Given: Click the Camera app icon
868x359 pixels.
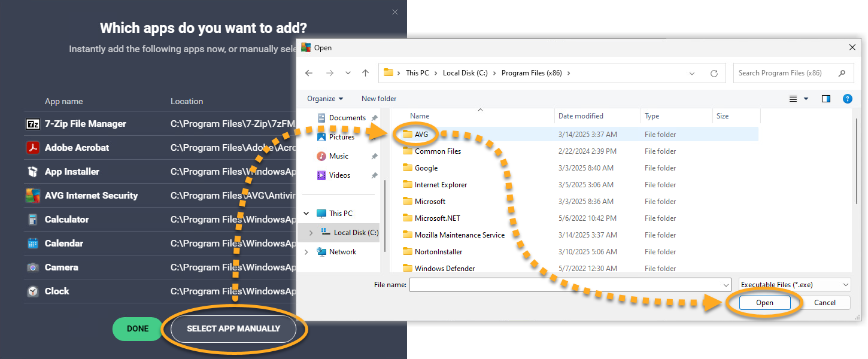Looking at the screenshot, I should click(33, 267).
